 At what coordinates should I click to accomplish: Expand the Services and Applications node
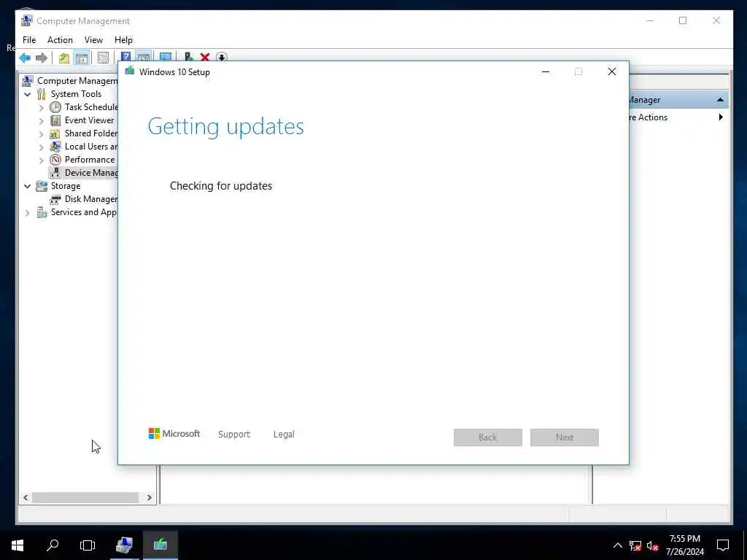click(x=28, y=213)
